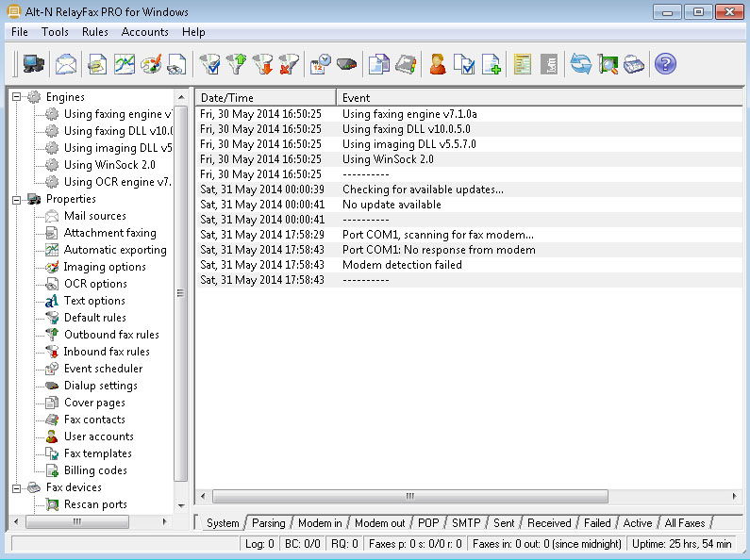The width and height of the screenshot is (750, 560).
Task: Collapse the Engines tree node
Action: pos(17,97)
